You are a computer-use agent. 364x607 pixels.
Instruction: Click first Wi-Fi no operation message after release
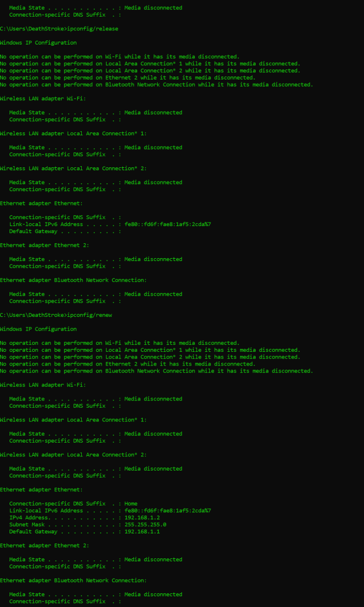click(119, 56)
